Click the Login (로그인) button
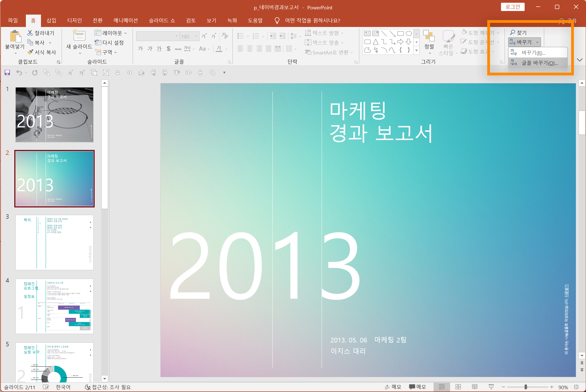 [512, 7]
